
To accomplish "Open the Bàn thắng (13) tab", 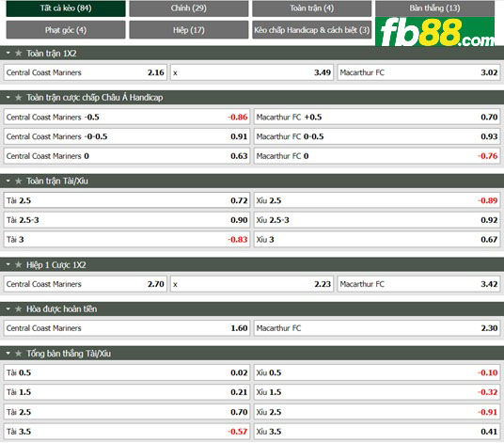I will [435, 8].
